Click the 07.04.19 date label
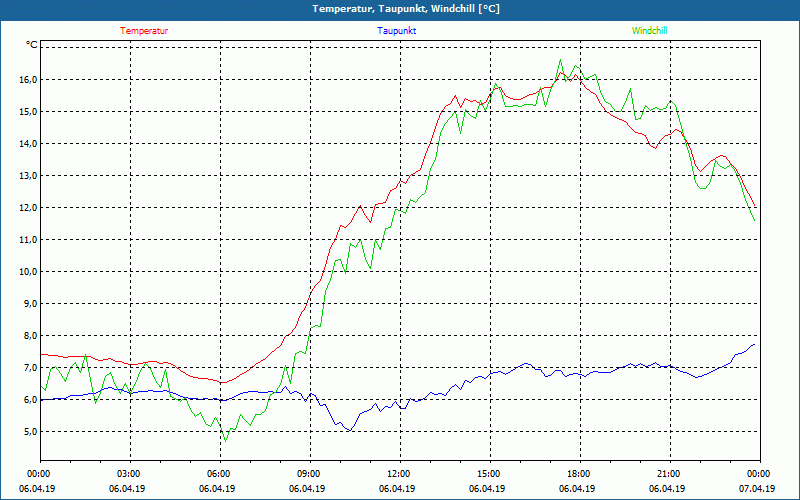This screenshot has width=800, height=500. (x=757, y=489)
